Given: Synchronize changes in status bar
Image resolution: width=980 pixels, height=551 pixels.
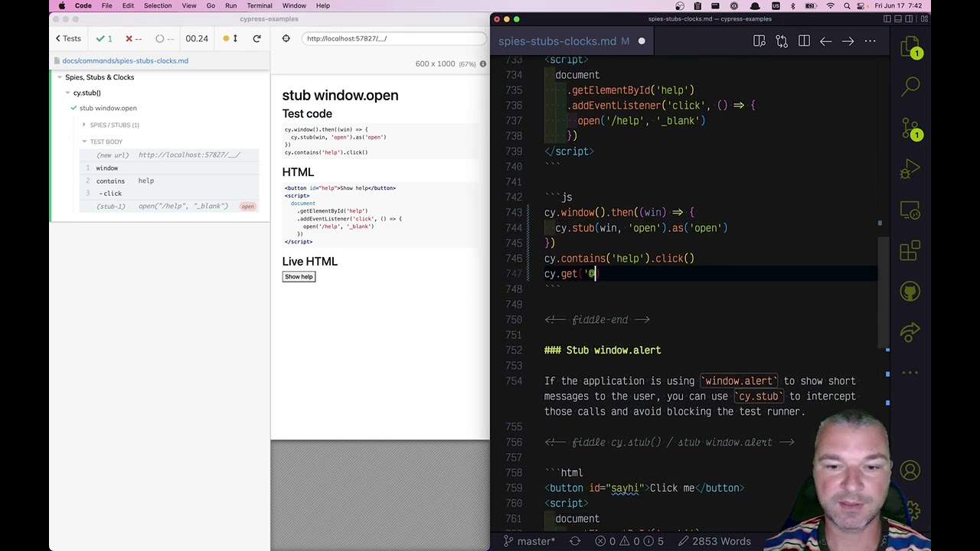Looking at the screenshot, I should pyautogui.click(x=575, y=541).
